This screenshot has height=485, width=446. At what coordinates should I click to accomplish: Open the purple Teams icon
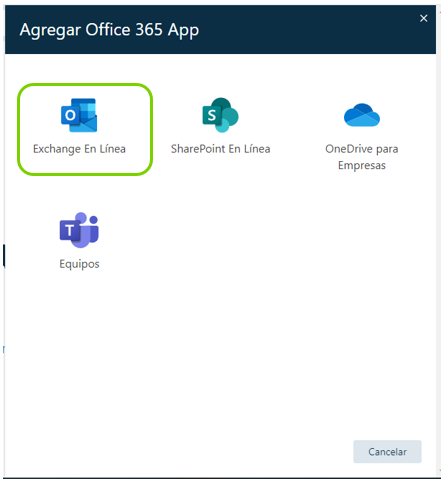click(79, 230)
